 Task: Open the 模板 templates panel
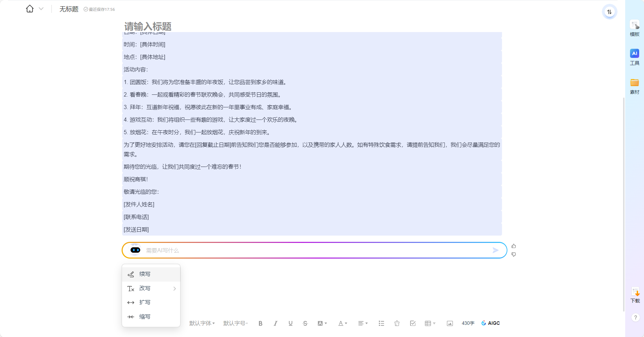click(634, 28)
